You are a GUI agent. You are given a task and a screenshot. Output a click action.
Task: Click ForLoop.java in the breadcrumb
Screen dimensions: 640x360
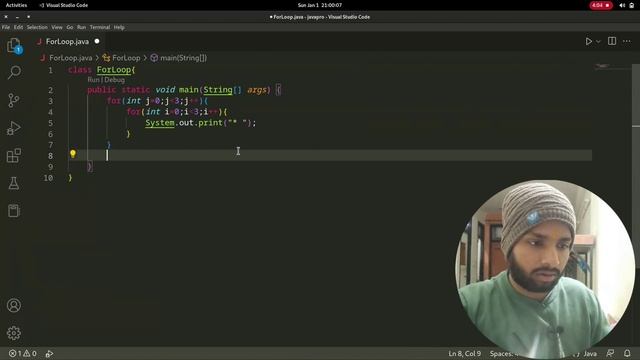point(70,58)
